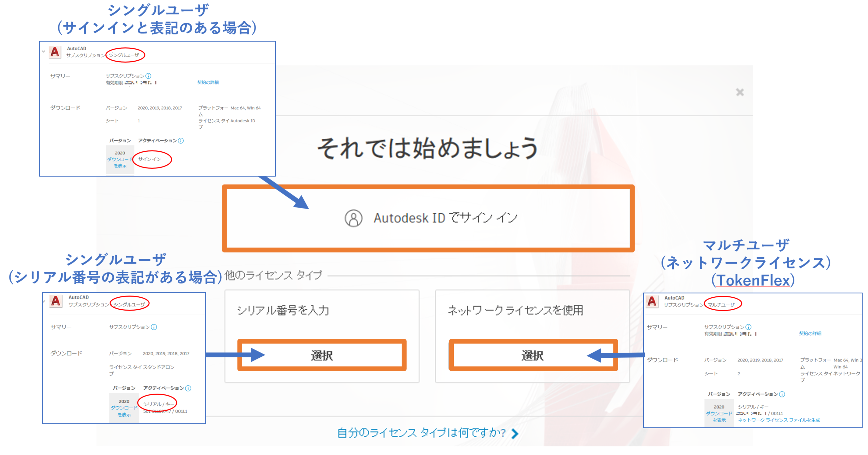The height and width of the screenshot is (455, 868).
Task: Open the activation info icon in the serial-number panel
Action: tap(188, 388)
